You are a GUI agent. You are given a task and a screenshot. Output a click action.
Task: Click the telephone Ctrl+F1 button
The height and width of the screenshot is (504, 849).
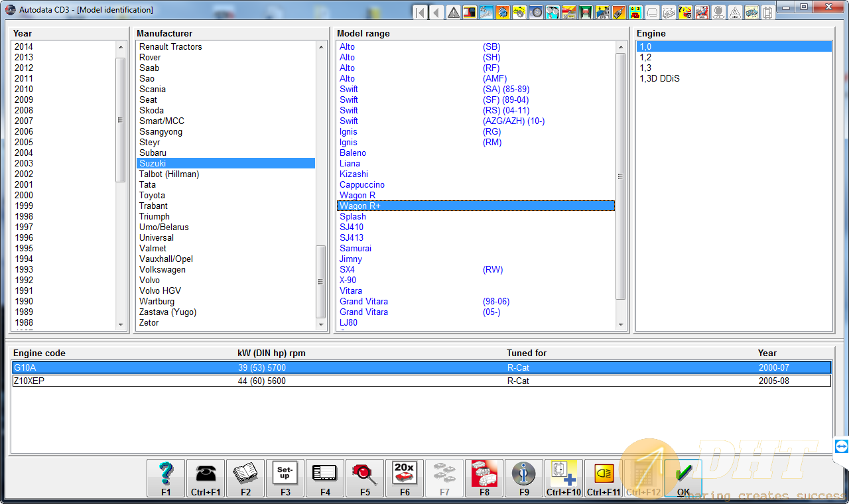point(206,477)
